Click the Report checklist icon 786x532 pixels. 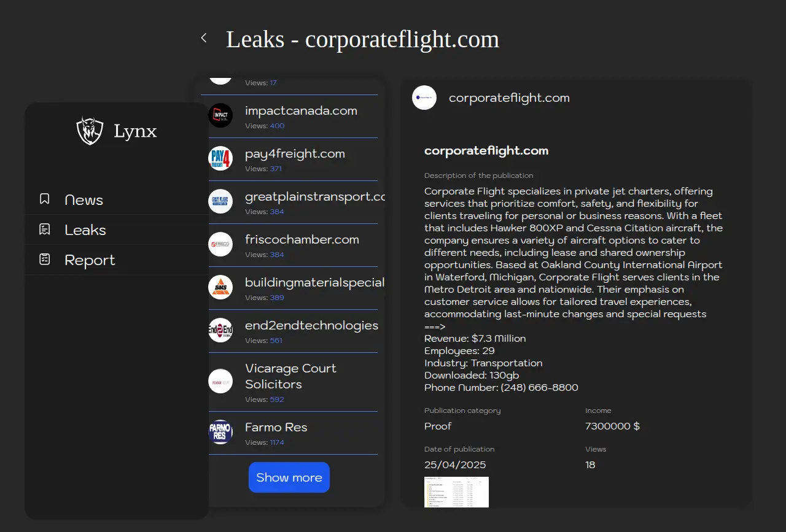tap(45, 260)
